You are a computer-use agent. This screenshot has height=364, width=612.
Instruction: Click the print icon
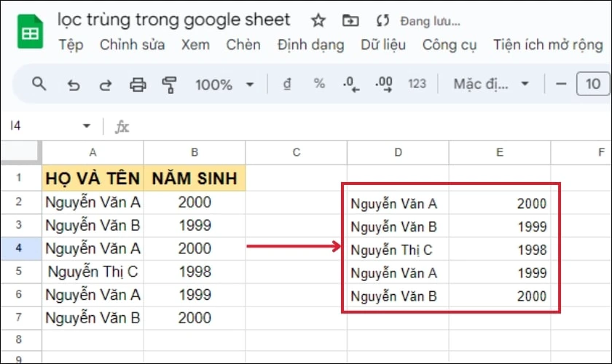[x=138, y=84]
